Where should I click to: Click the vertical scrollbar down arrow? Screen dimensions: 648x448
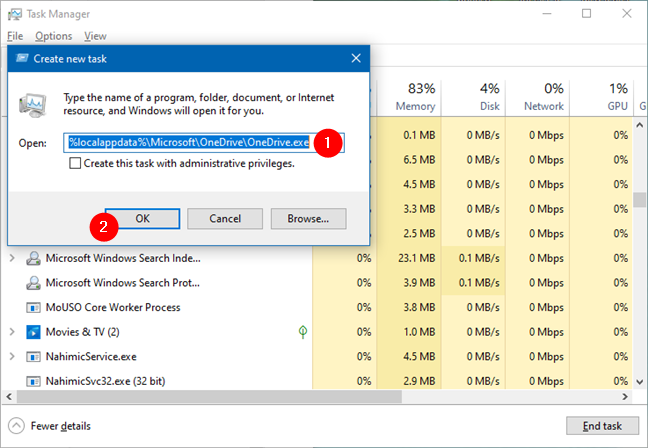640,382
